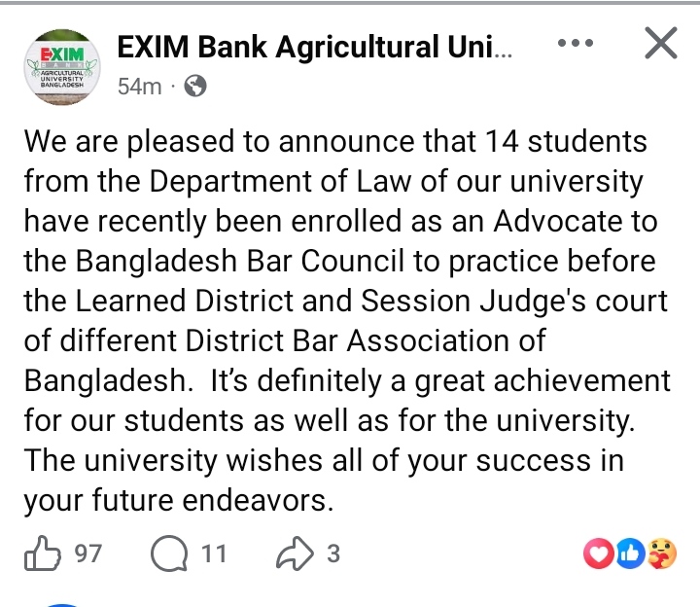Tap the blue like reaction emoji

click(630, 553)
